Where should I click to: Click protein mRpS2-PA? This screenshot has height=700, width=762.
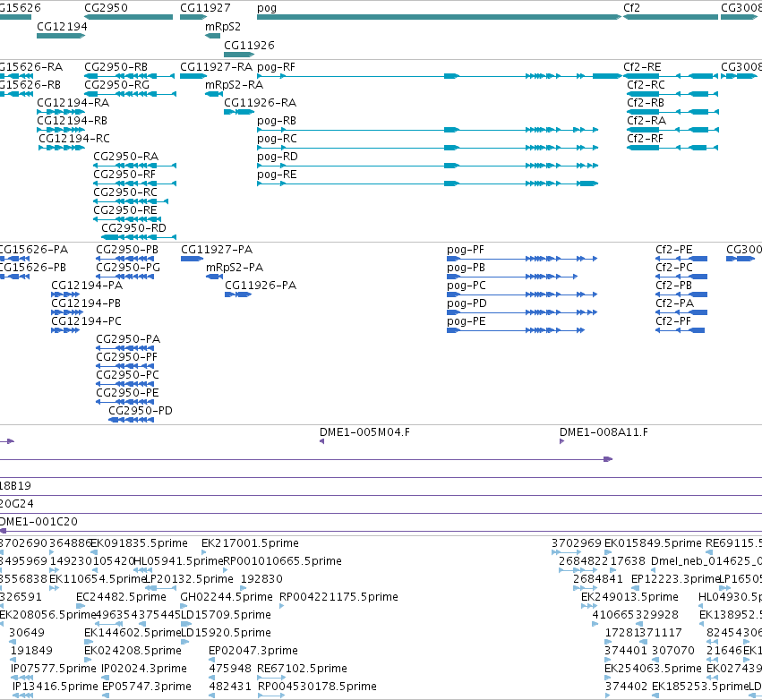point(214,277)
